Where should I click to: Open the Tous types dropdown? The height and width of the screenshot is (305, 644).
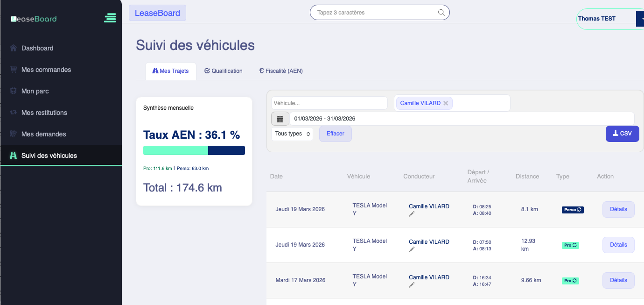pyautogui.click(x=292, y=134)
